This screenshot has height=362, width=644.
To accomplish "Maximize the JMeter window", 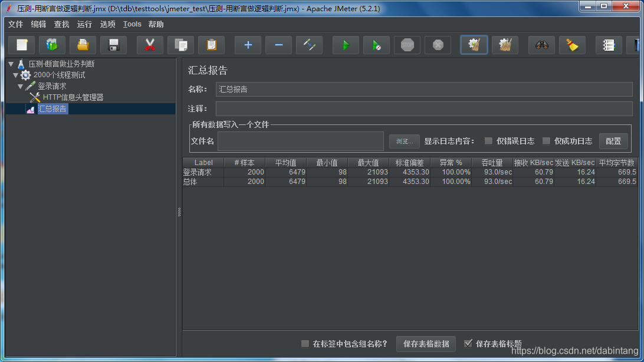I will pyautogui.click(x=604, y=6).
